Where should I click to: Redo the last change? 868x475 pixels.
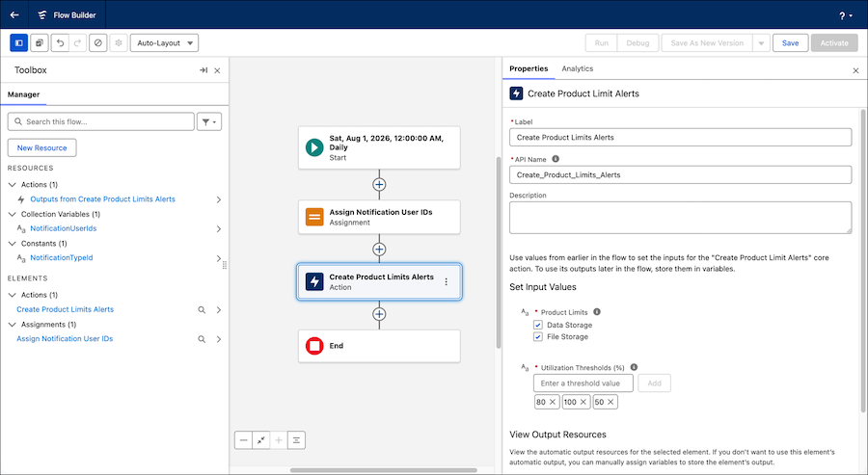[77, 42]
